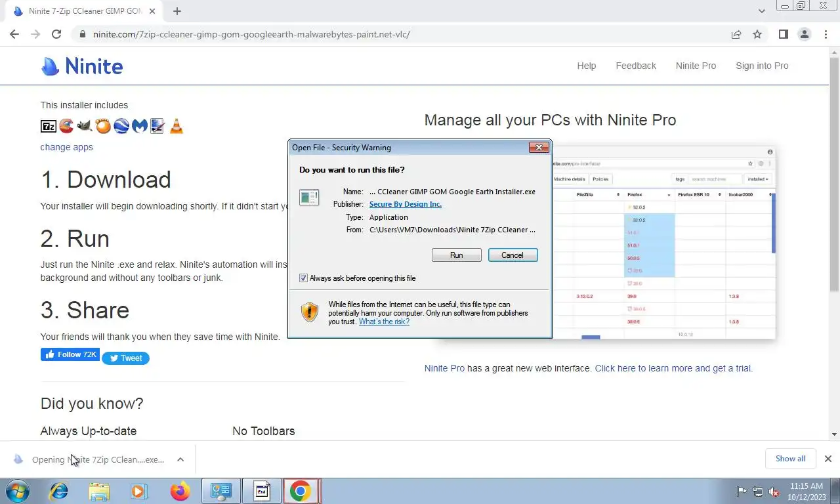The width and height of the screenshot is (840, 504).
Task: Click the share page icon in address bar
Action: point(736,34)
